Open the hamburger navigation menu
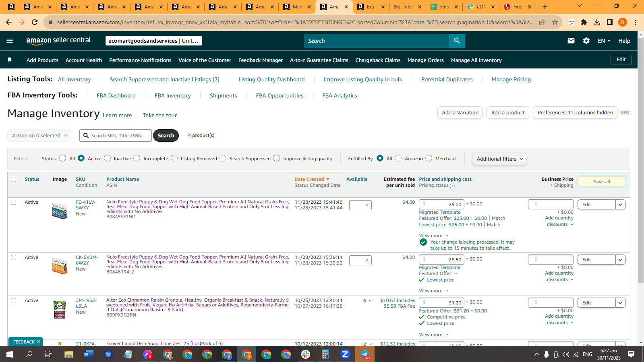This screenshot has width=644, height=362. coord(10,41)
